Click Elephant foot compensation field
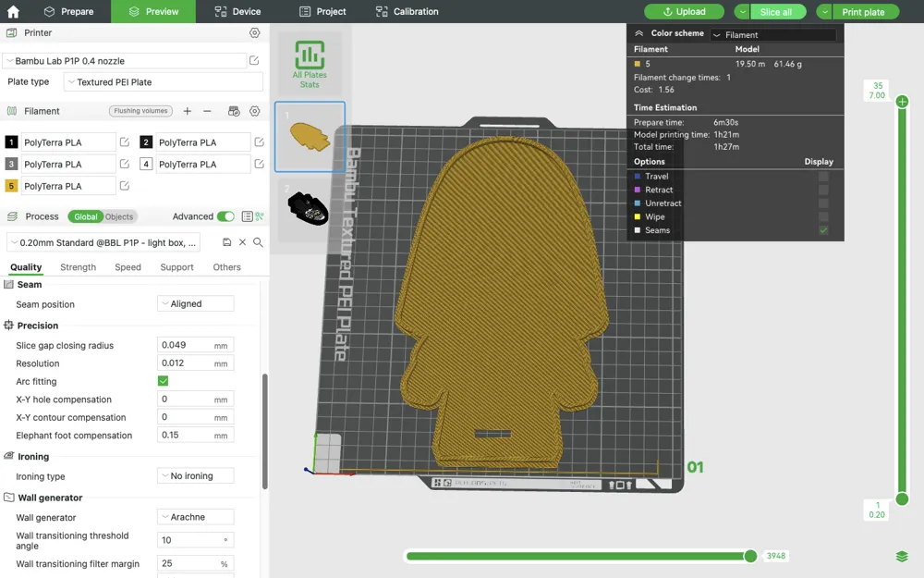924x578 pixels. [x=196, y=436]
